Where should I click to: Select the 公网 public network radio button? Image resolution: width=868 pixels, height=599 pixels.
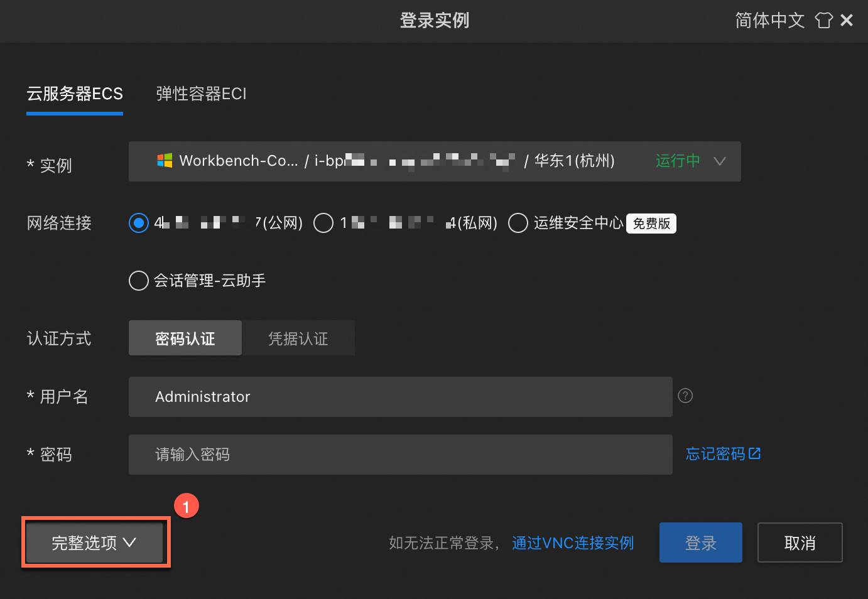139,223
